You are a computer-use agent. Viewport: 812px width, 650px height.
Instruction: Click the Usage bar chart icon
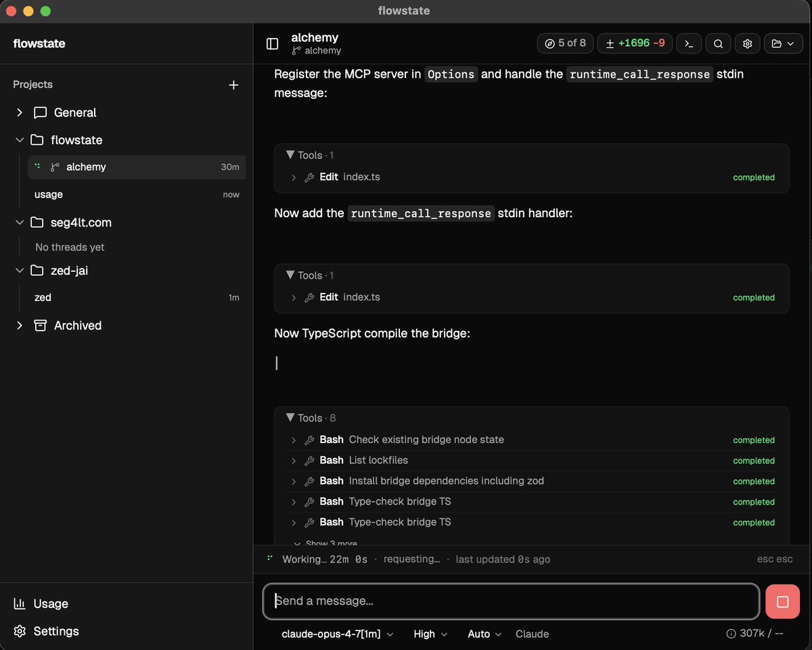coord(20,603)
